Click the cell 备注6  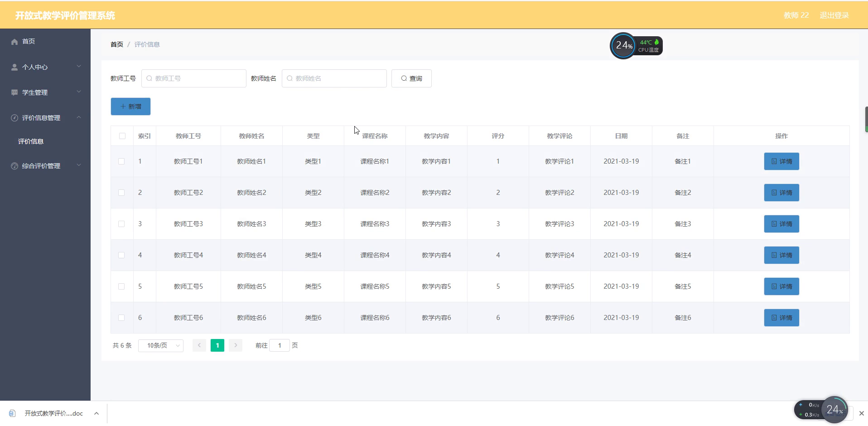(x=683, y=318)
